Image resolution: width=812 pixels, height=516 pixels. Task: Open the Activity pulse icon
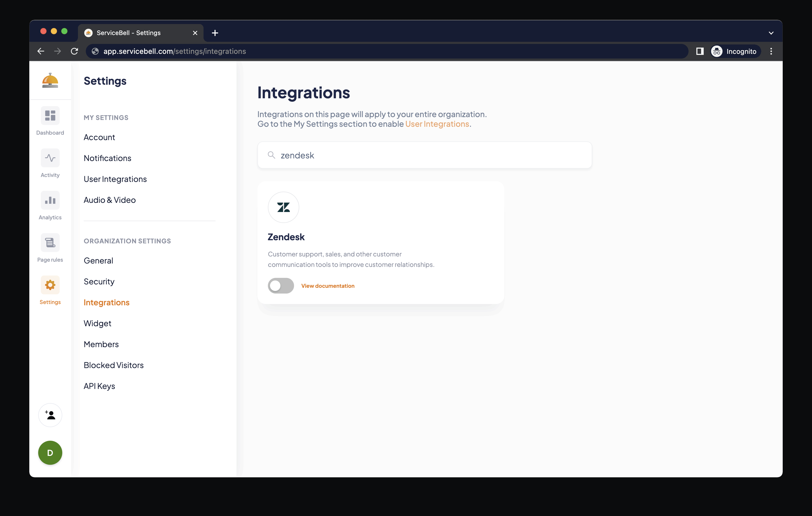(50, 158)
